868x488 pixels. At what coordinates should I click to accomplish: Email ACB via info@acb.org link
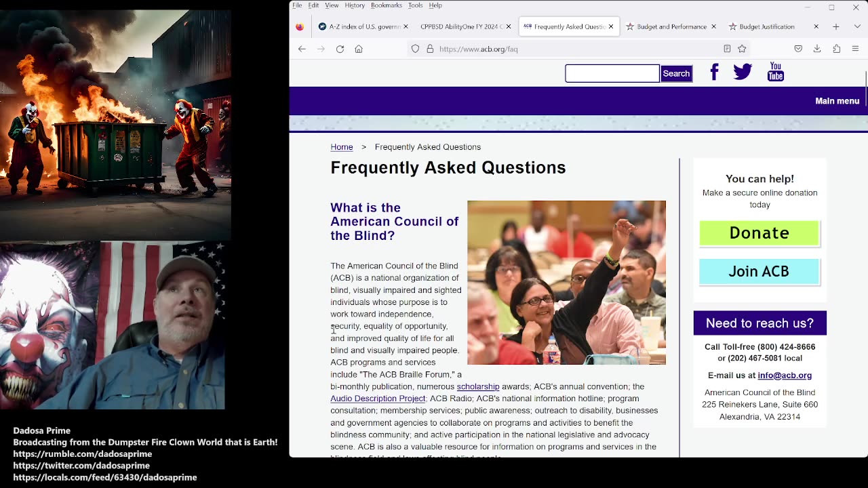tap(785, 375)
